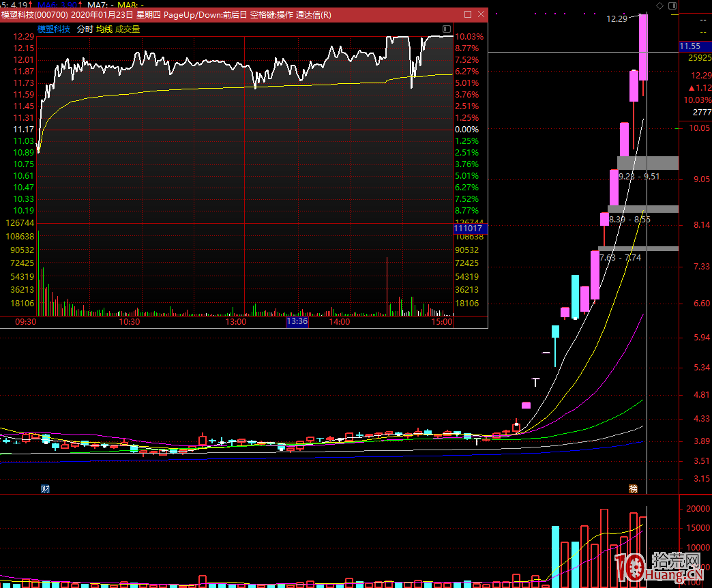
Task: Click the 11.55 highlighted price tag
Action: [695, 46]
